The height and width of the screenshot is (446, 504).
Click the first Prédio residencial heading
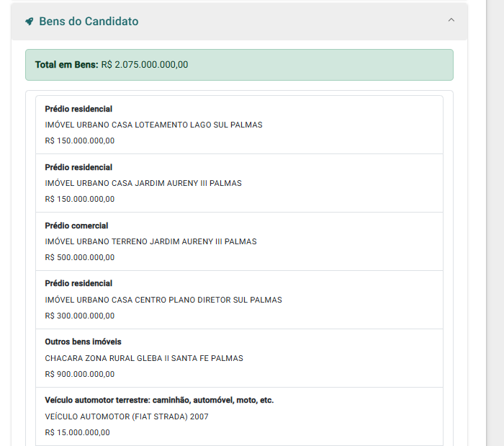[78, 109]
